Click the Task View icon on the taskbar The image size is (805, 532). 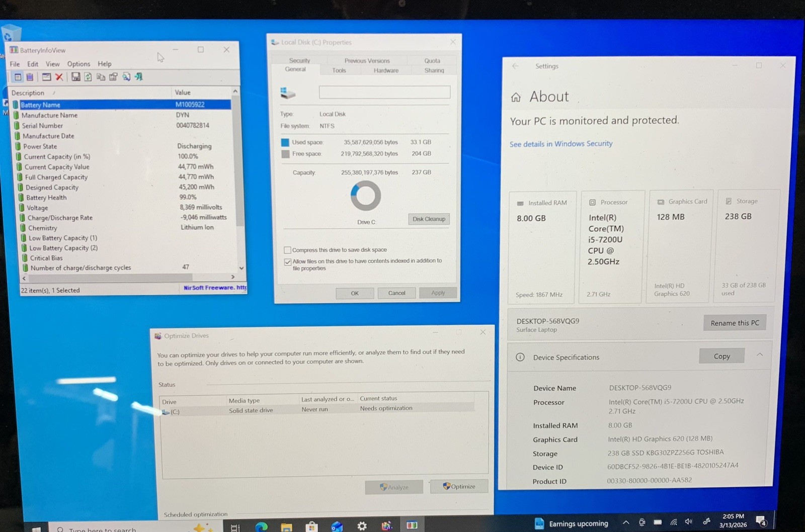235,527
